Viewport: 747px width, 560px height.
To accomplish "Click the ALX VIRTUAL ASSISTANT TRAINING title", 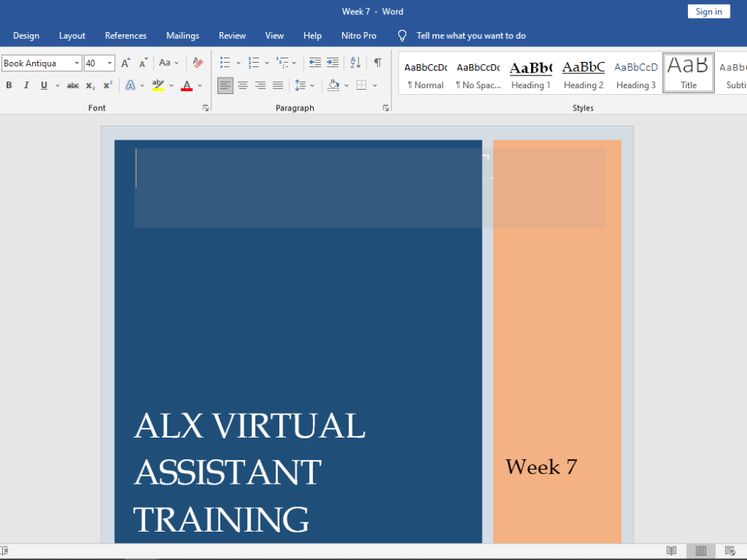I will (x=249, y=472).
